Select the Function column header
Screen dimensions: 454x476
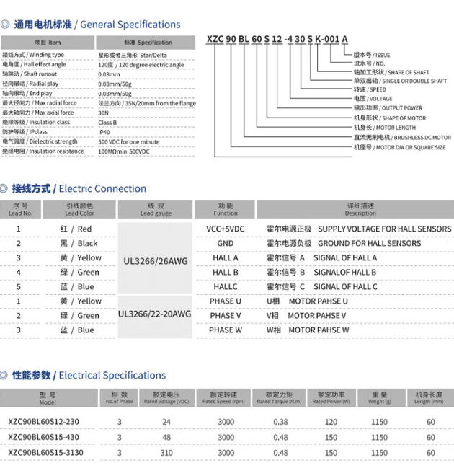(225, 209)
